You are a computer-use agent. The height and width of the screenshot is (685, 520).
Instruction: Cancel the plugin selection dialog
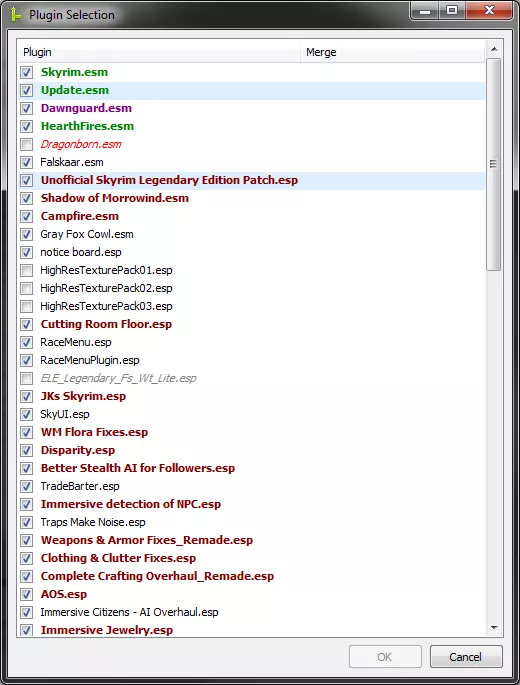466,657
